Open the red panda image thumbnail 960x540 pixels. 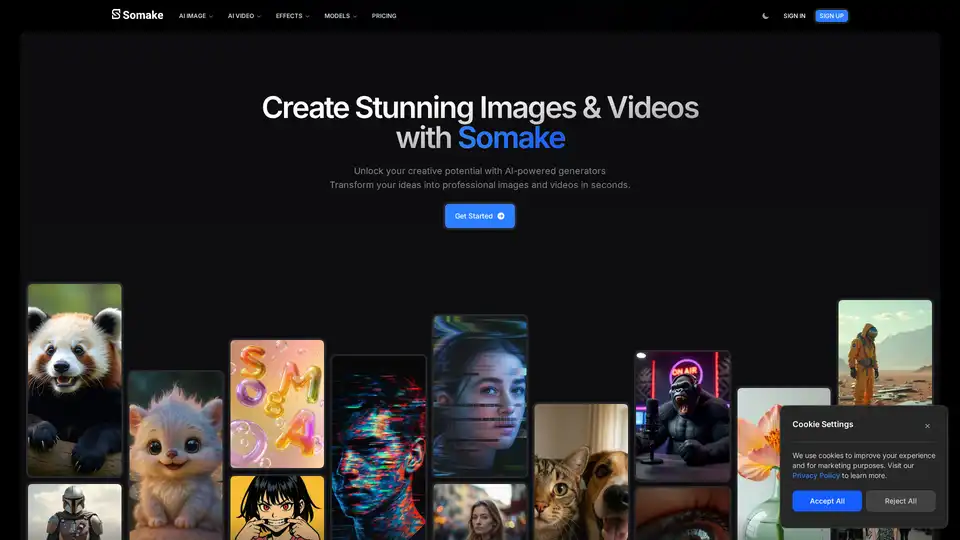pos(75,378)
